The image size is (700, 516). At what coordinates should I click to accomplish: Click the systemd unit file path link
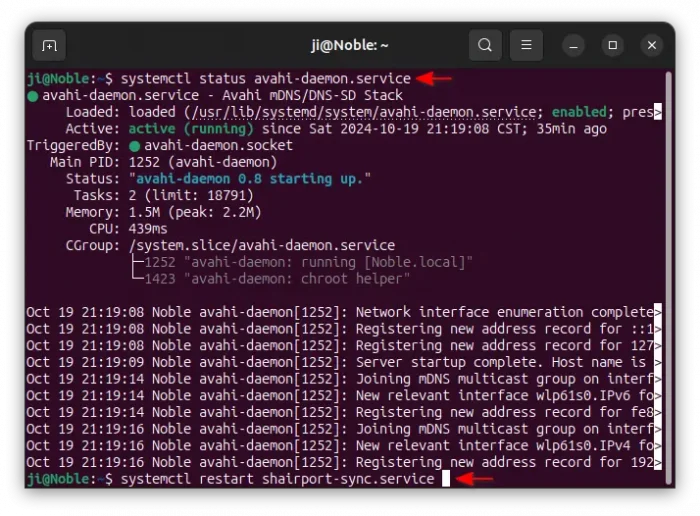(x=364, y=112)
